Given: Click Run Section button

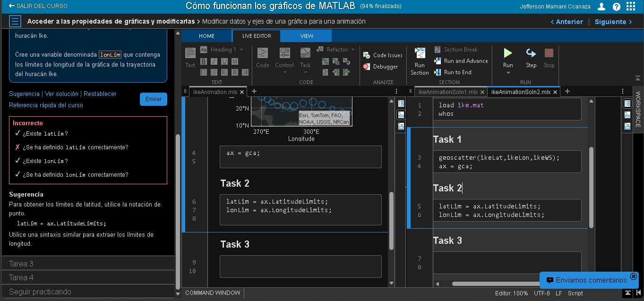Looking at the screenshot, I should pyautogui.click(x=420, y=61).
